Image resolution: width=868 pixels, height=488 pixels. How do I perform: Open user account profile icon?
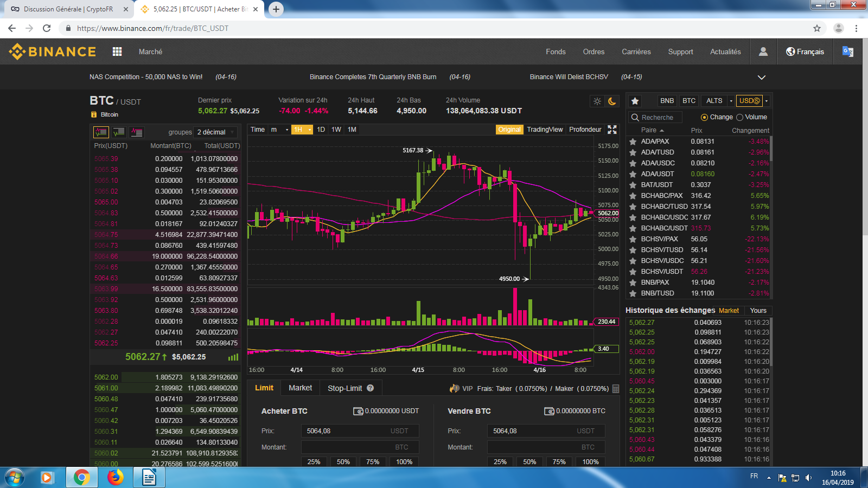[x=763, y=52]
